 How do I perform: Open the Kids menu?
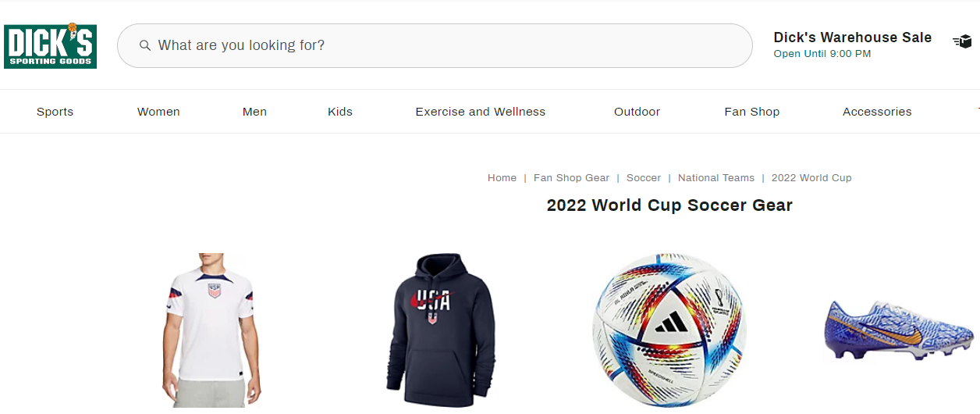(x=340, y=112)
